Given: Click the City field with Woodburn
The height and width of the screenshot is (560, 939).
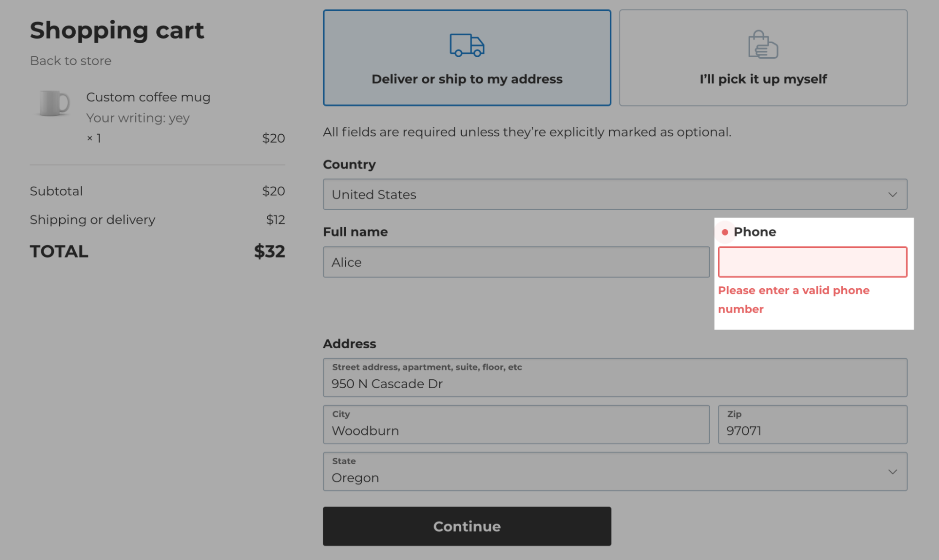Looking at the screenshot, I should point(516,424).
